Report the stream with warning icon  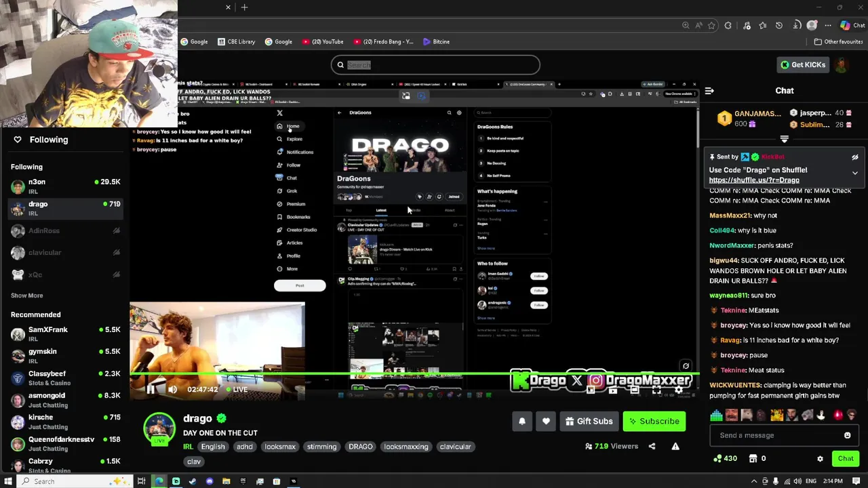675,446
